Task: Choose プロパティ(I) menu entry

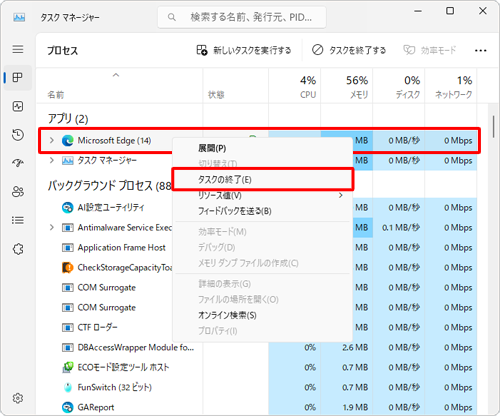Action: (x=262, y=331)
